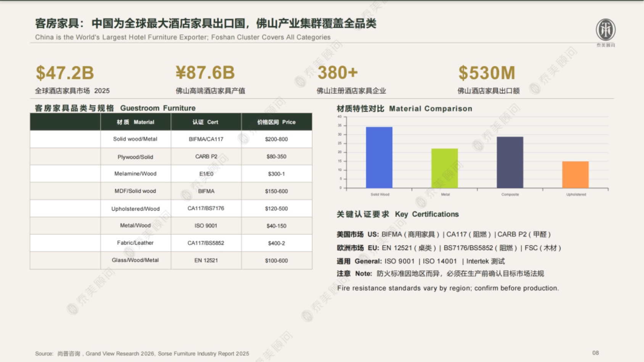The height and width of the screenshot is (362, 644).
Task: Click the 认证 Cert column header
Action: tap(206, 122)
